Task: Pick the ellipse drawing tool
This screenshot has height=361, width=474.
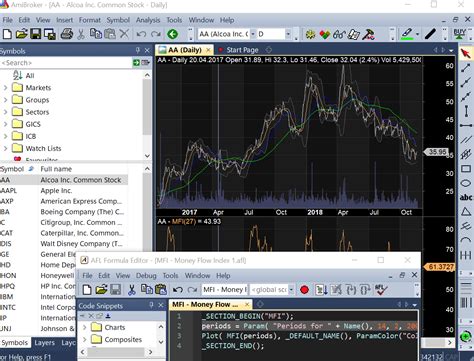Action: 466,183
